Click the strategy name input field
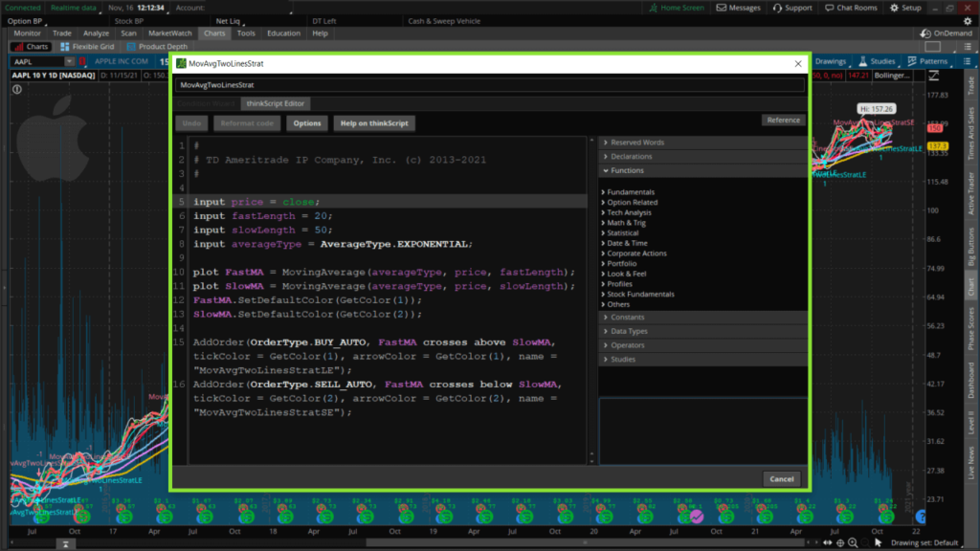 490,85
